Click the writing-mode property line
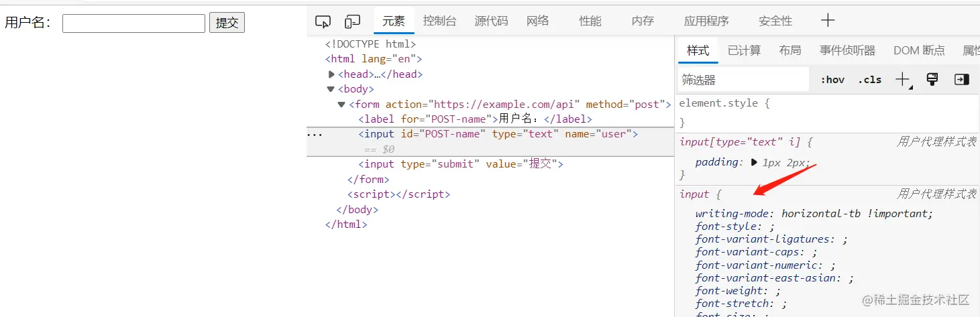Viewport: 980px width, 317px height. pyautogui.click(x=814, y=214)
